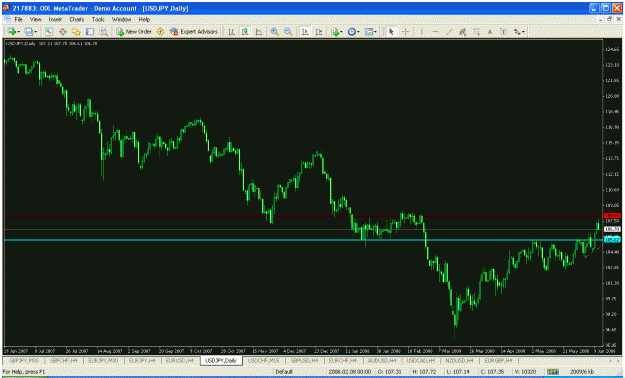
Task: Switch to the GBPUSD,H4 chart tab
Action: (304, 360)
